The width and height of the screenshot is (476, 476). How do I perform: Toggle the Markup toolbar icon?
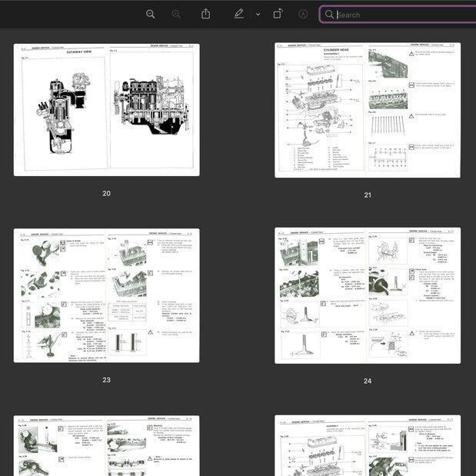coord(303,14)
